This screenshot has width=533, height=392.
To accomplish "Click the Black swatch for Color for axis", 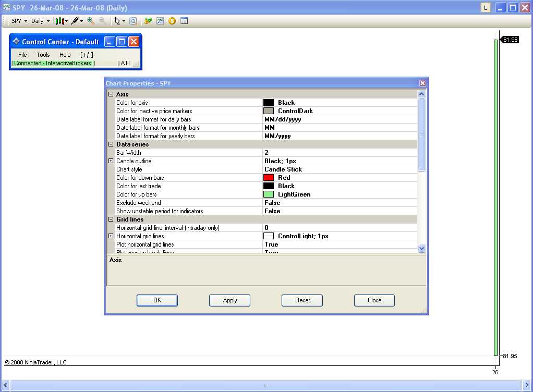I will click(x=269, y=102).
